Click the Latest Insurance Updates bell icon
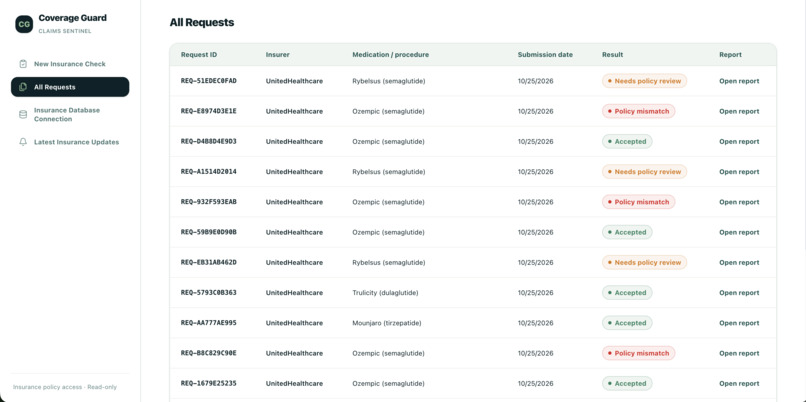Screen dimensions: 806x402 coord(23,142)
